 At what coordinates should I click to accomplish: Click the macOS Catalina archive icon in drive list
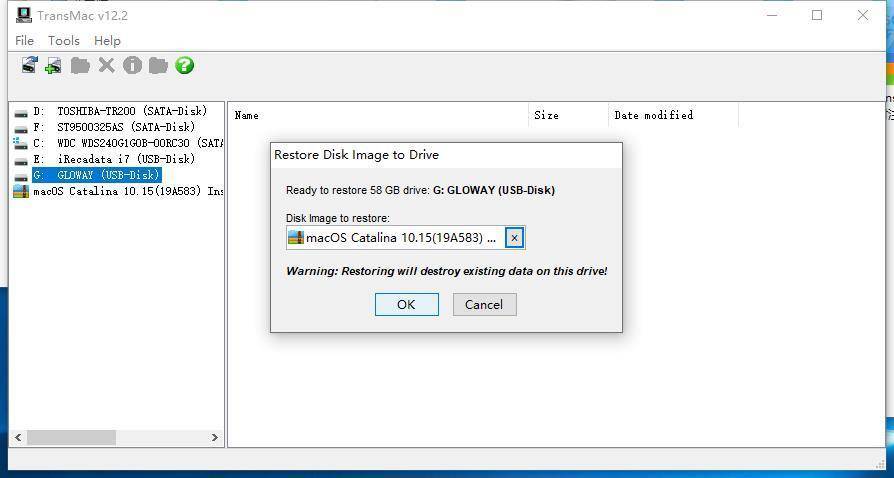(x=21, y=191)
